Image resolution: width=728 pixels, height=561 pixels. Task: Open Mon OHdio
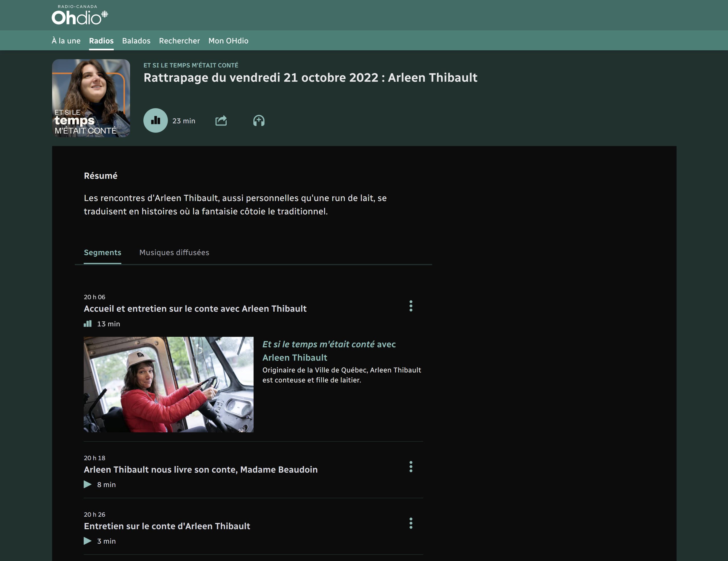point(228,41)
